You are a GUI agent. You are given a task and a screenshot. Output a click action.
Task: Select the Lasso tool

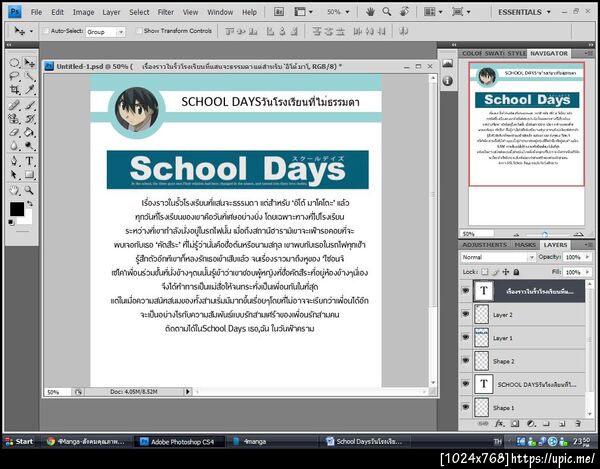point(14,76)
